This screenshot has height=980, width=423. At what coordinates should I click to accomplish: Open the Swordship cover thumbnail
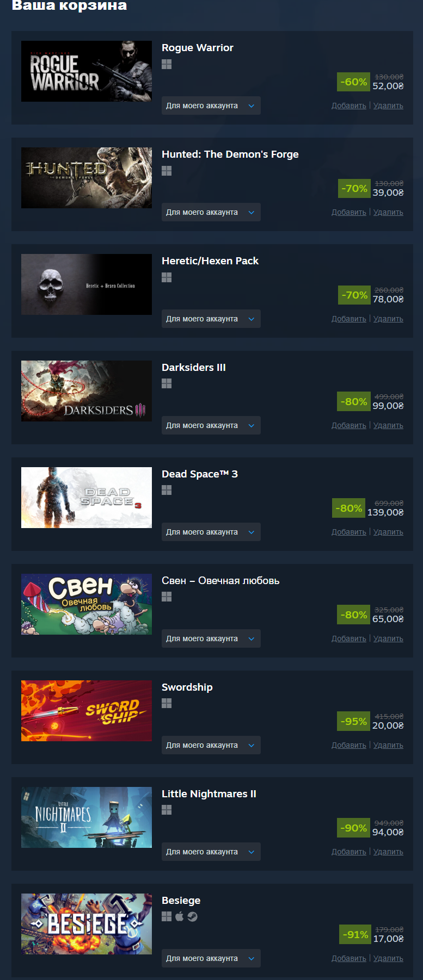[87, 711]
